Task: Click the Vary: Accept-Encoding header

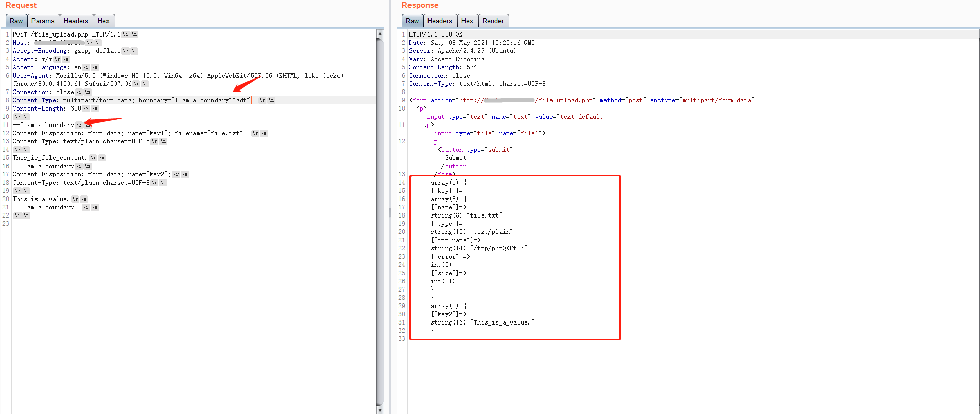Action: point(447,59)
